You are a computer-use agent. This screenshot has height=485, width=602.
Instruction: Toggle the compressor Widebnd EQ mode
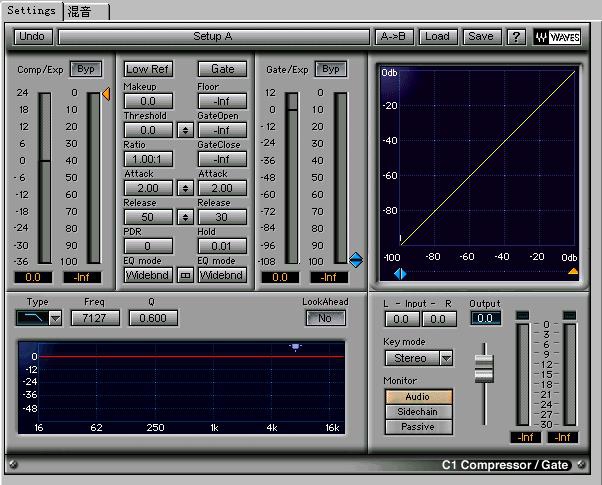[148, 275]
